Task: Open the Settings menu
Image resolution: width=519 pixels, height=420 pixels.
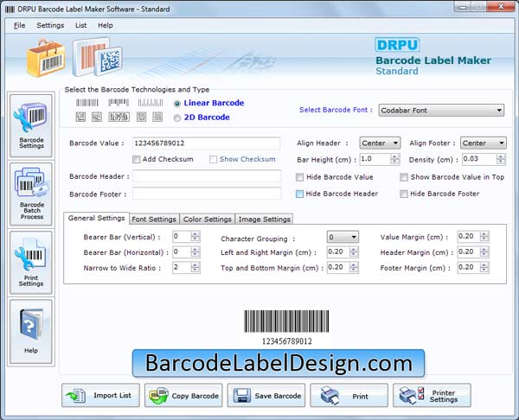Action: [50, 25]
